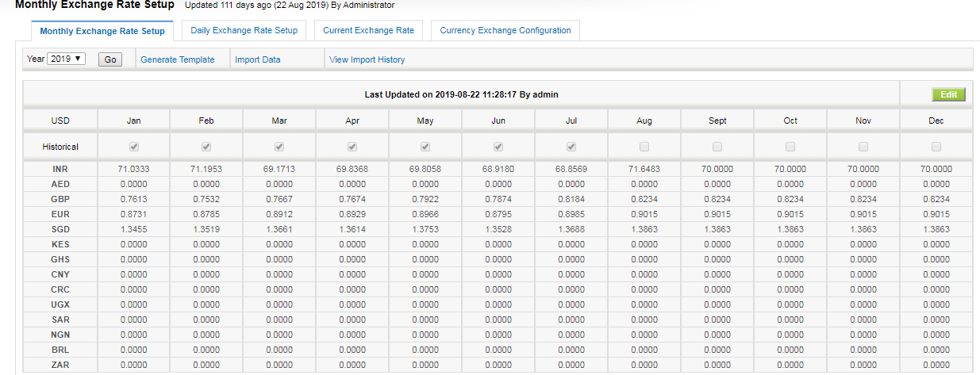Open Currency Exchange Configuration tab
The image size is (980, 375).
[505, 30]
